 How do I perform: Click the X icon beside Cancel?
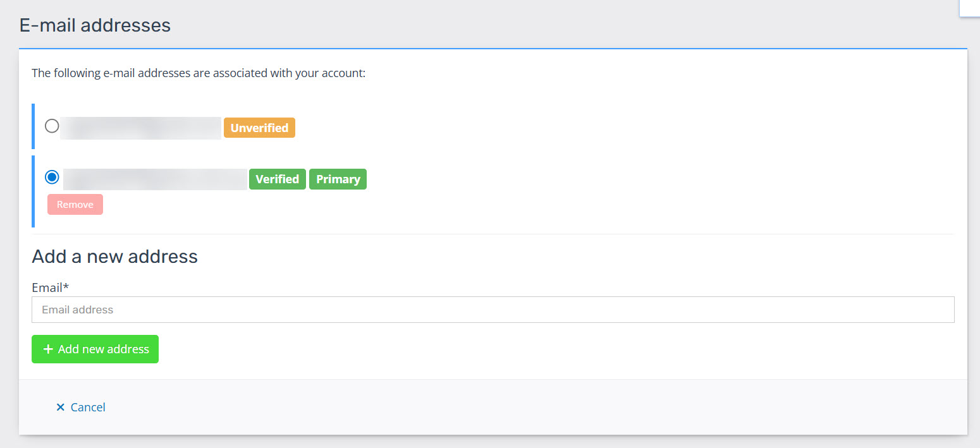point(61,408)
